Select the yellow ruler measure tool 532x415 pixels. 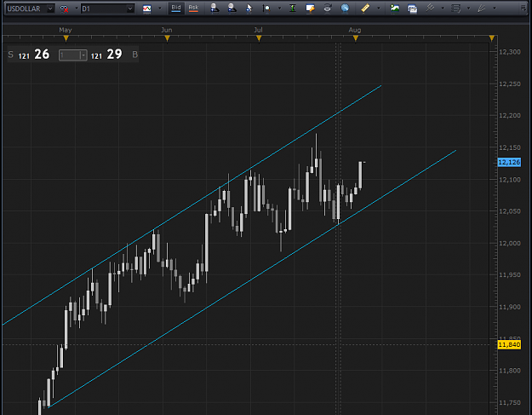(x=365, y=9)
